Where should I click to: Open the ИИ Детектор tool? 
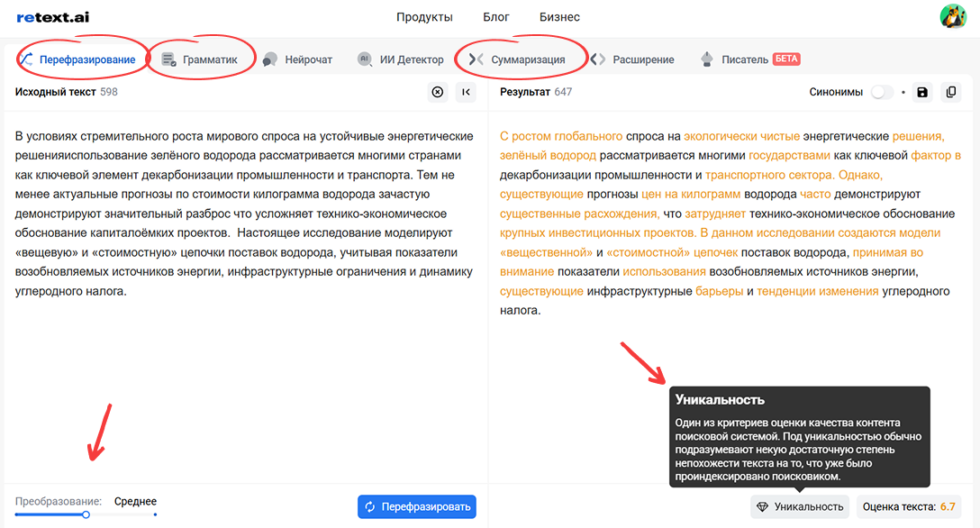click(x=402, y=59)
